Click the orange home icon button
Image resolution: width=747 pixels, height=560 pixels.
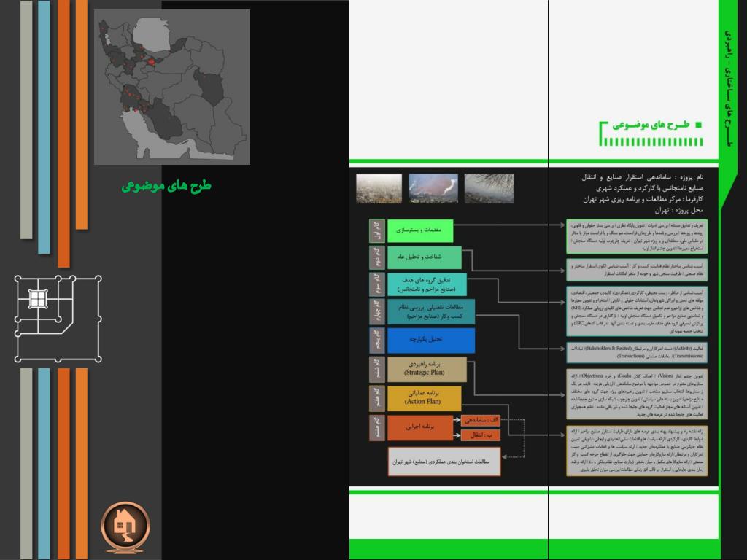tap(125, 526)
